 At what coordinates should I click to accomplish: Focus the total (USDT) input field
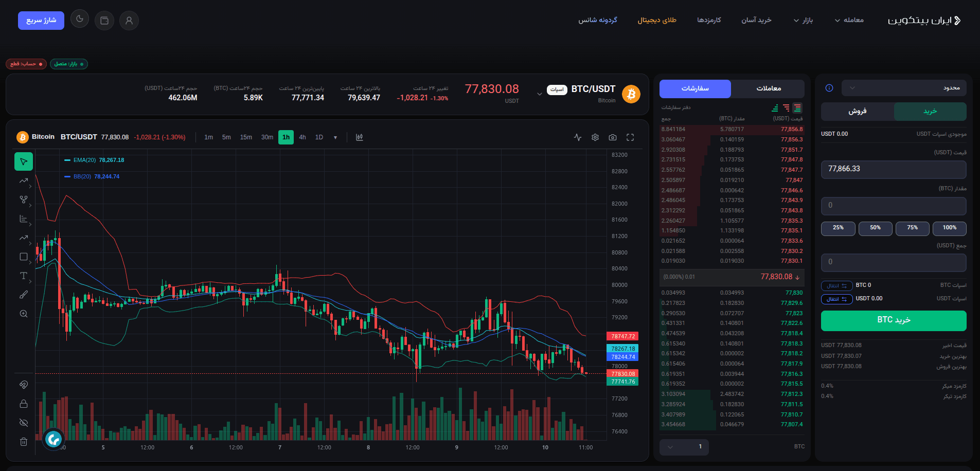pos(894,262)
